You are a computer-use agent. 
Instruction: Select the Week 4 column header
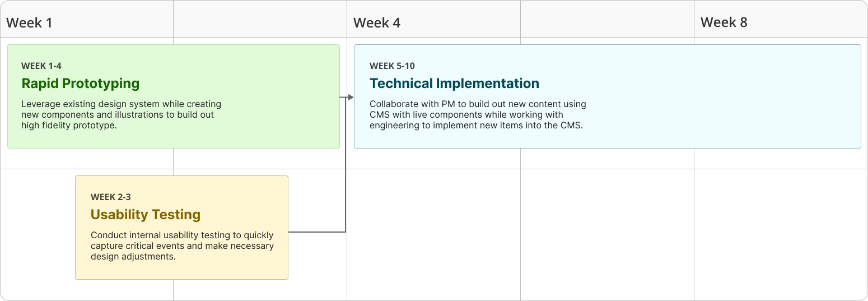(377, 22)
